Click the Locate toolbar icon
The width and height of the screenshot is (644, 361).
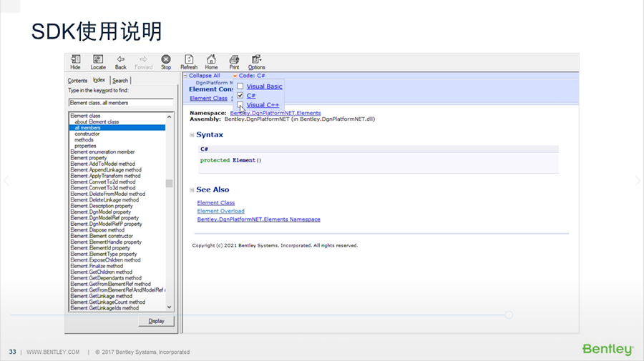[x=98, y=59]
